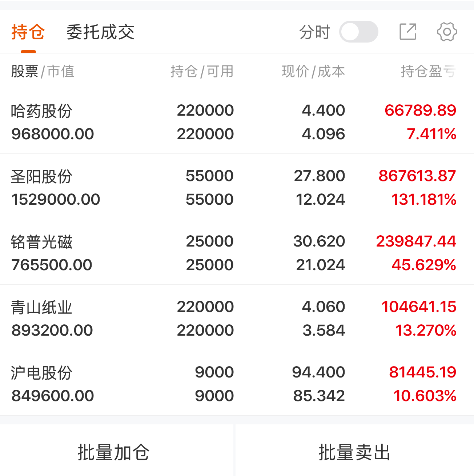
Task: Tap 圣阳股份 profit 867613.87
Action: [x=417, y=176]
